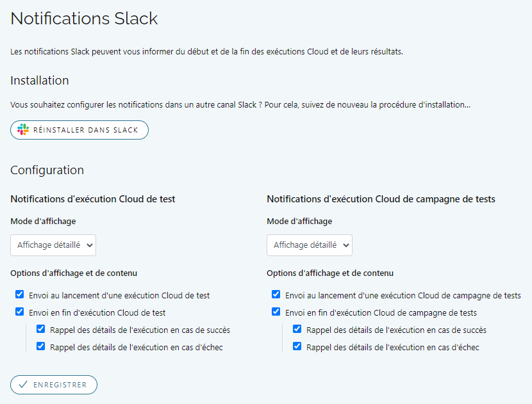Click the Slack logo icon

(x=23, y=130)
